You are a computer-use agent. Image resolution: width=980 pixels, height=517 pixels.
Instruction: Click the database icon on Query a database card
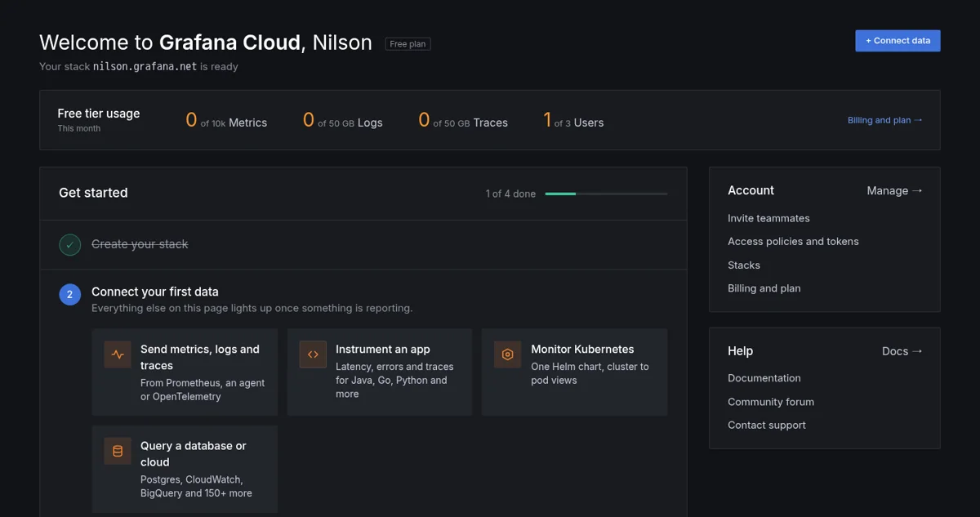[x=118, y=452]
